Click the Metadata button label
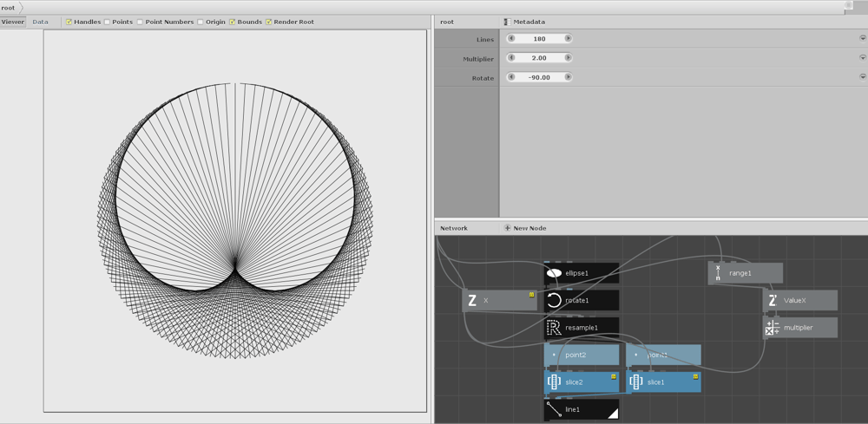The image size is (868, 424). pyautogui.click(x=529, y=23)
